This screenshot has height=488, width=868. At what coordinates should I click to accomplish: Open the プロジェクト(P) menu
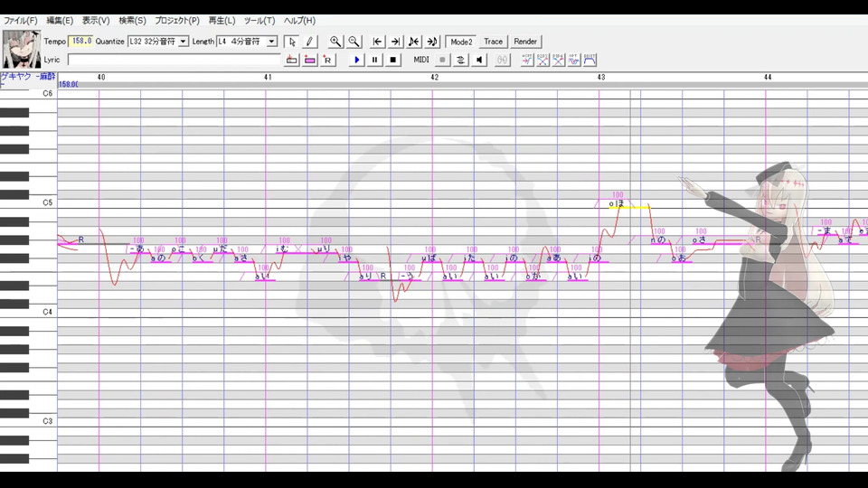tap(177, 21)
